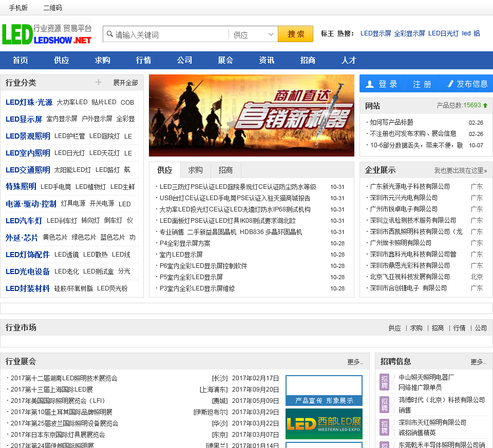This screenshot has height=448, width=493.
Task: Click the purple 招聘 badge for 中山照天照明电器厂
Action: click(x=384, y=382)
